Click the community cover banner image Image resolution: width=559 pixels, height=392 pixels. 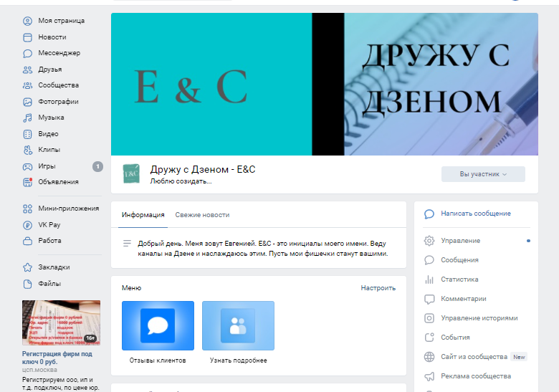pos(325,84)
